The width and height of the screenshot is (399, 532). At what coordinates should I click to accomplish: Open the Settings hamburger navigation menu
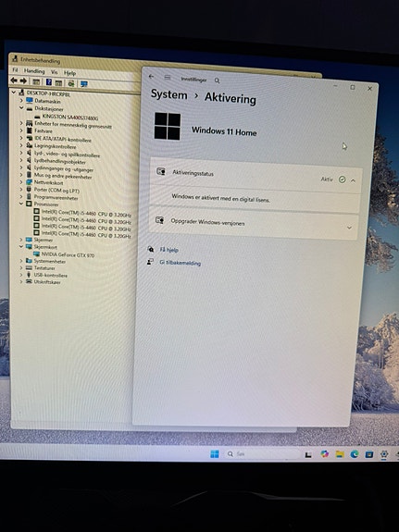[168, 78]
